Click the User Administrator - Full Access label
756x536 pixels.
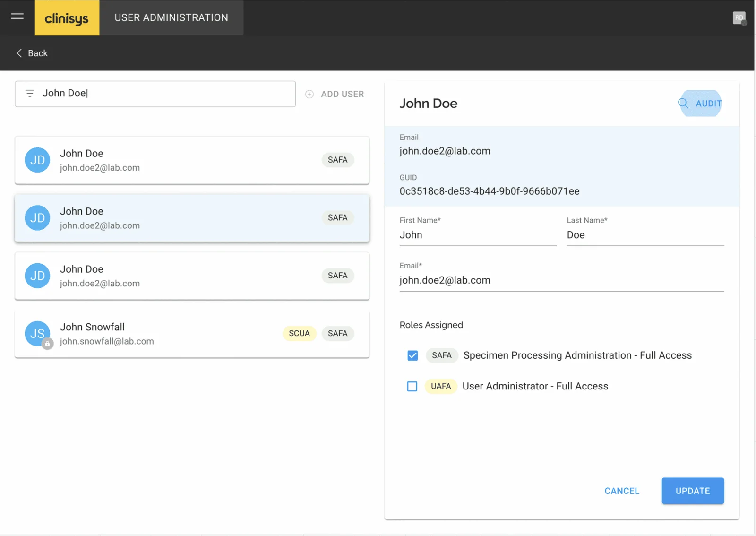tap(535, 386)
